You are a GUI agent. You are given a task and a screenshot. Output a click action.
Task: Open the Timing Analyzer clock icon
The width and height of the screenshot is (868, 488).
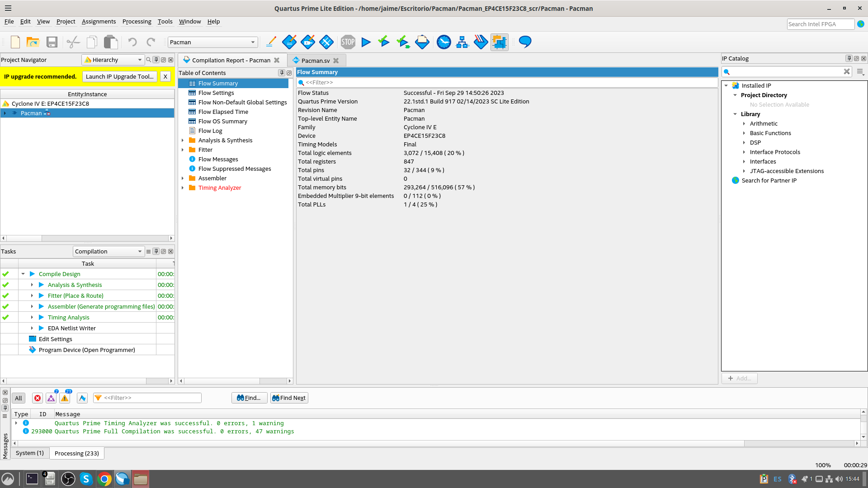(x=443, y=42)
